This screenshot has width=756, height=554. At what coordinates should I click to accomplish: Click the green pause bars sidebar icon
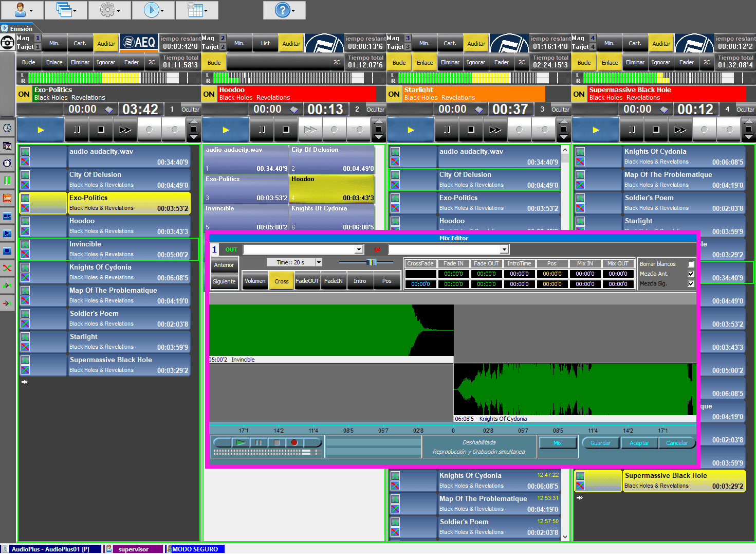pos(7,181)
